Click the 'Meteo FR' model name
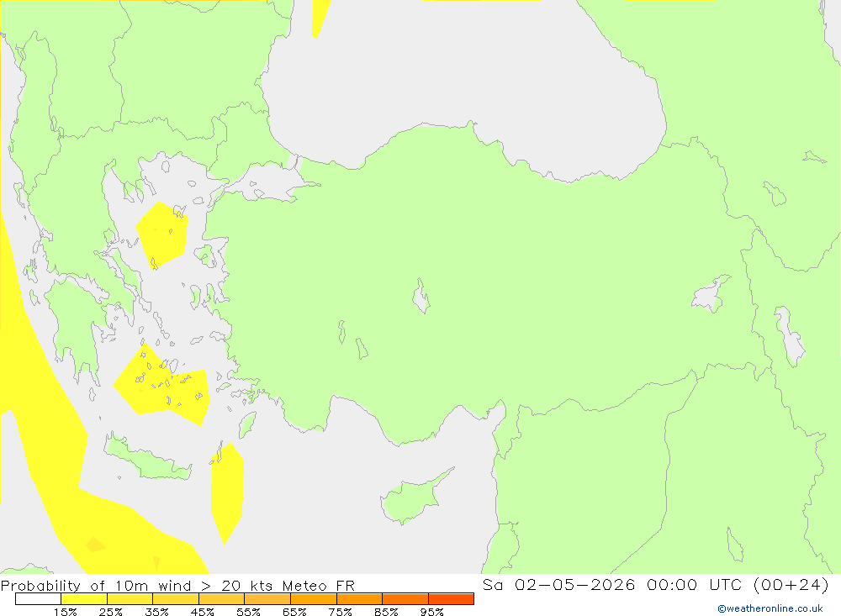Image resolution: width=841 pixels, height=616 pixels. pyautogui.click(x=319, y=586)
